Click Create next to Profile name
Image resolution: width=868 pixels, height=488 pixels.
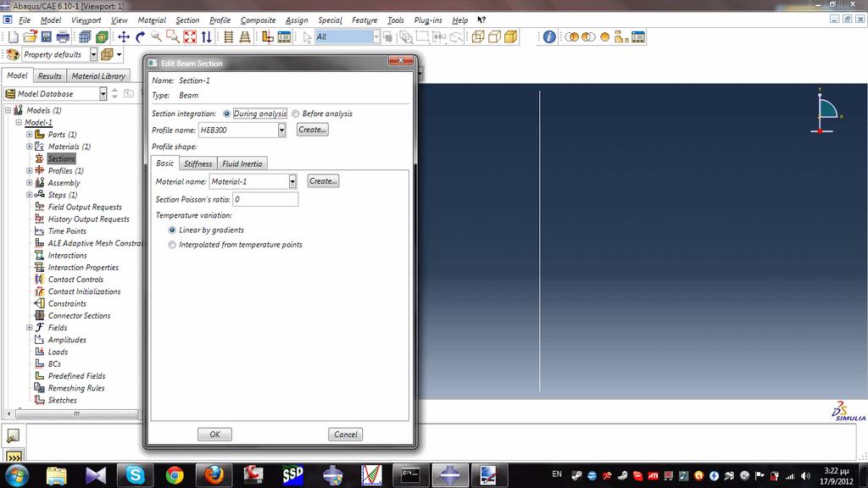pyautogui.click(x=312, y=130)
